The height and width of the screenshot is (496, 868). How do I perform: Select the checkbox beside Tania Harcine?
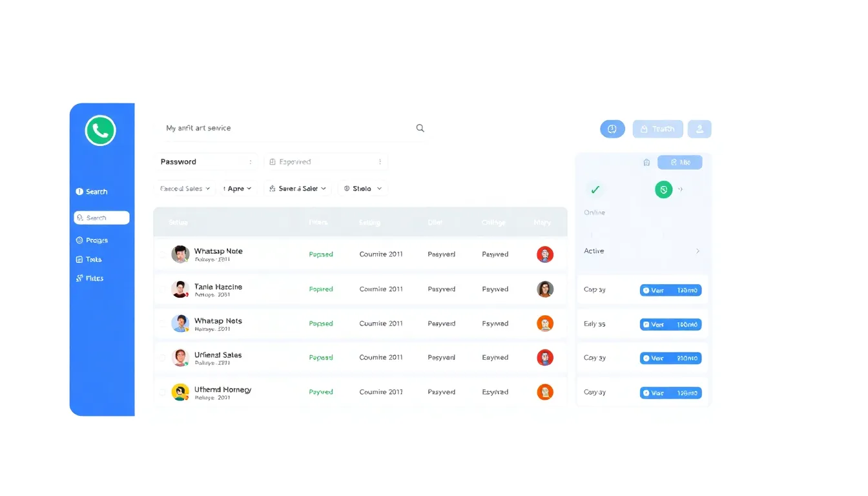[x=162, y=289]
